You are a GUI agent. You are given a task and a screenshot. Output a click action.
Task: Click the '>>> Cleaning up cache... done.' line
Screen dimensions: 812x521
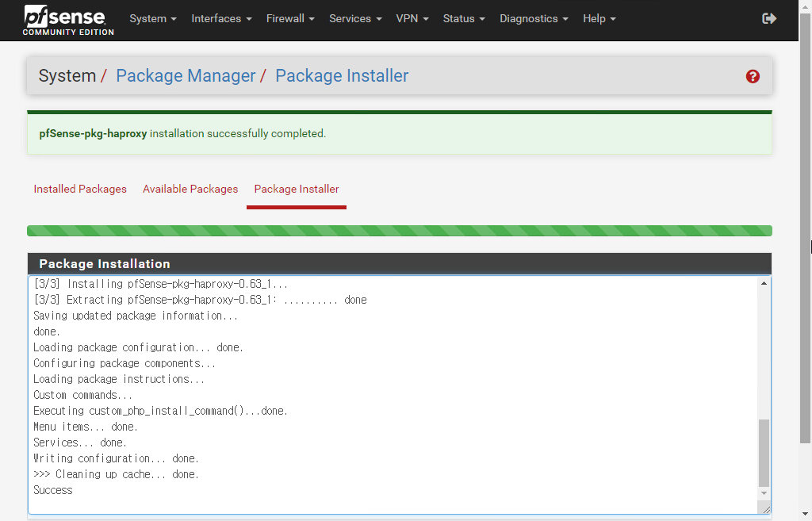coord(116,474)
